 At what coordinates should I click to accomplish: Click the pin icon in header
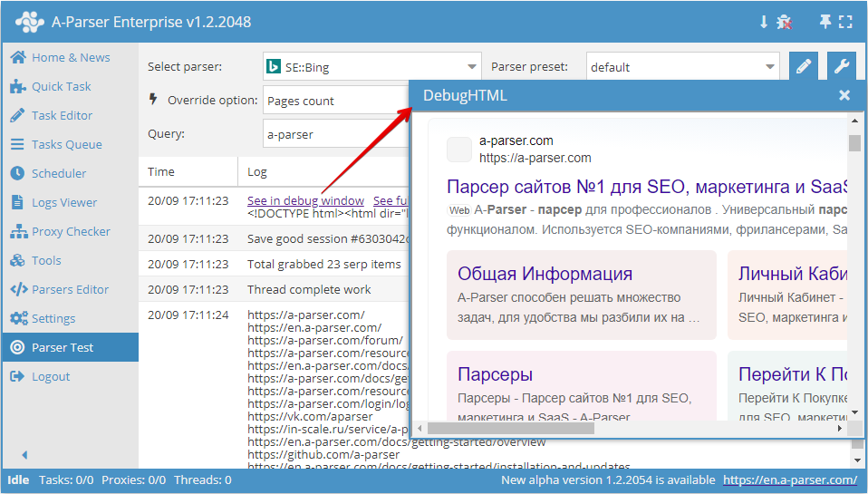point(825,22)
